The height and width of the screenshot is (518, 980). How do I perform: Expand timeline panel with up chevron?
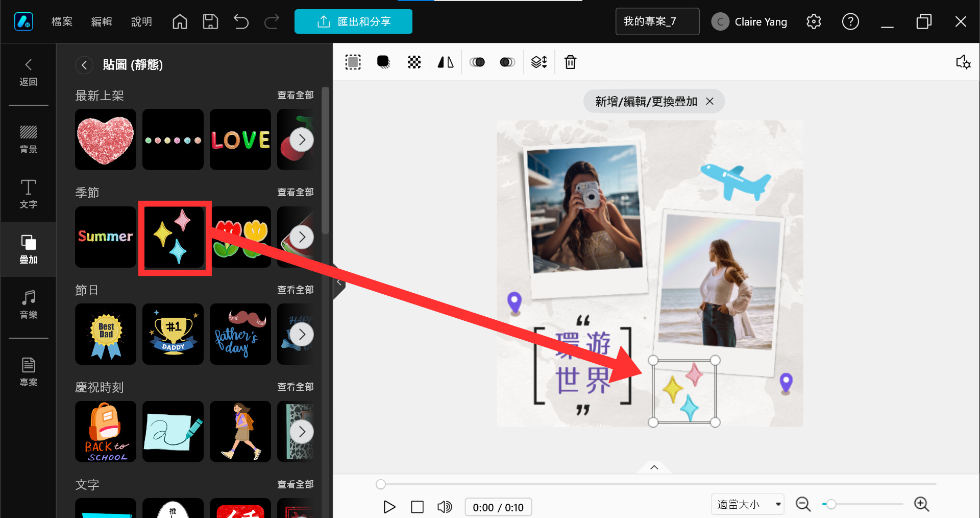[x=654, y=467]
